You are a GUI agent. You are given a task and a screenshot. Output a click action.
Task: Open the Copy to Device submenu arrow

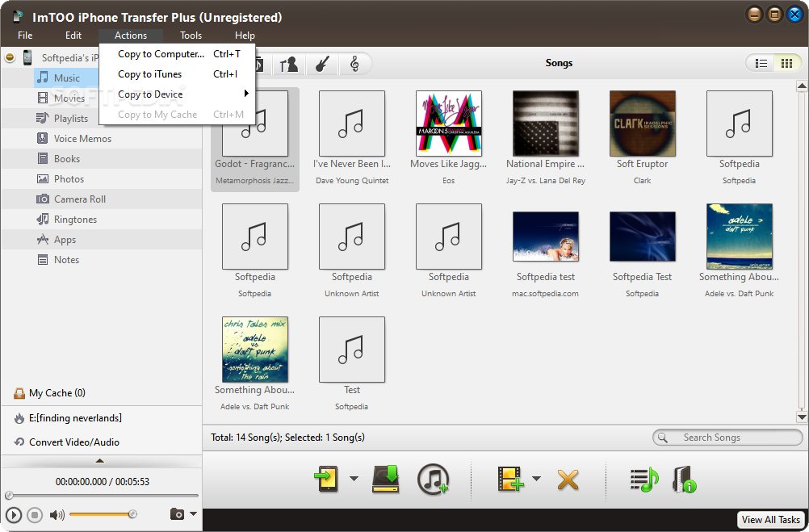coord(246,94)
